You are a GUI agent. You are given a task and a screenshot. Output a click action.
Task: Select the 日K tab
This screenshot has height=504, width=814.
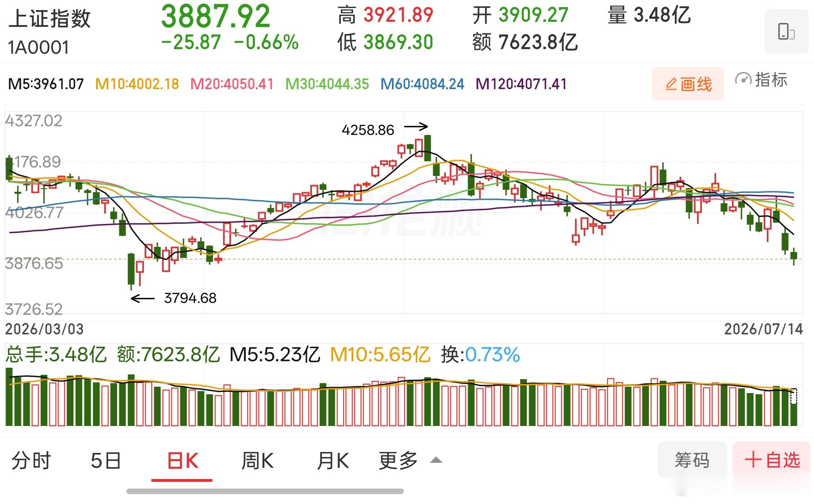tap(182, 460)
